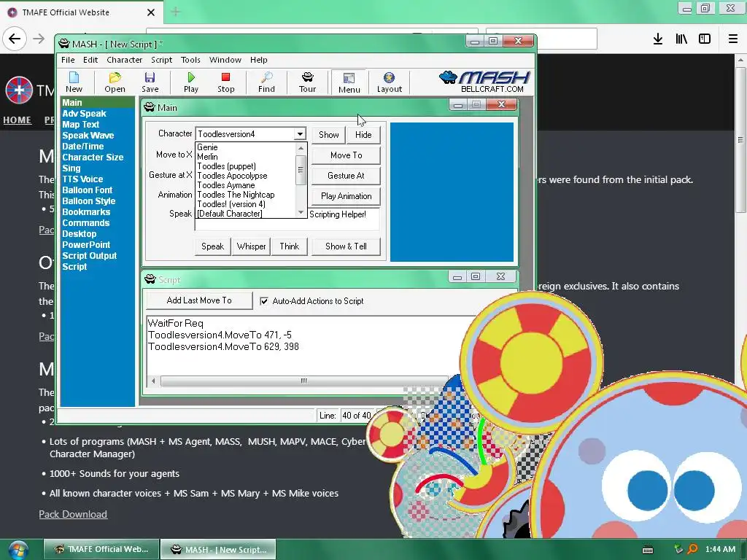747x560 pixels.
Task: Click the Speak button
Action: click(212, 246)
